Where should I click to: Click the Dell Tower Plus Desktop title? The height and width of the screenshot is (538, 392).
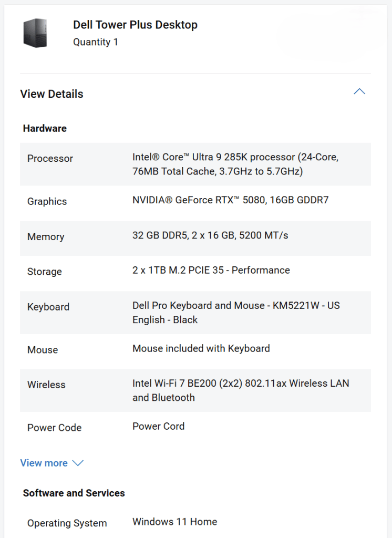pyautogui.click(x=135, y=25)
